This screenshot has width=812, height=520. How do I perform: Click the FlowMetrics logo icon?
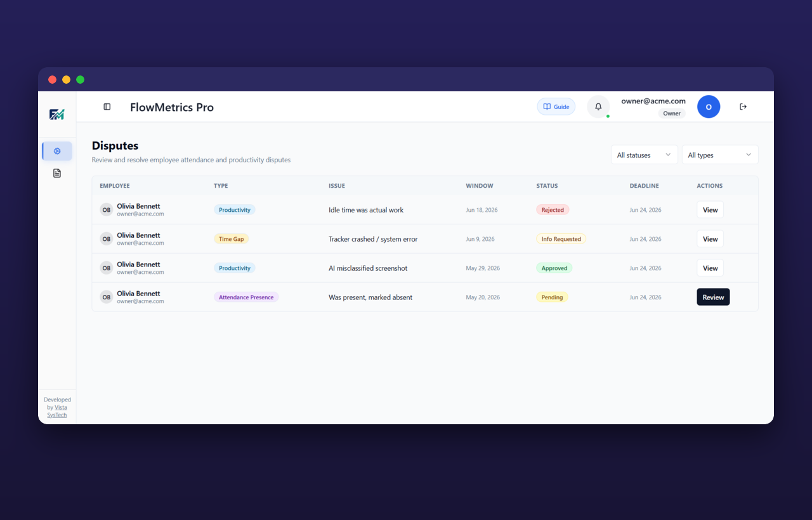coord(57,114)
